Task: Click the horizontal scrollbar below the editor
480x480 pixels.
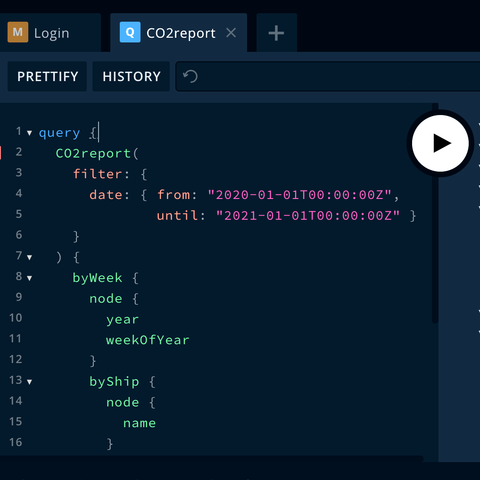Action: (x=212, y=459)
